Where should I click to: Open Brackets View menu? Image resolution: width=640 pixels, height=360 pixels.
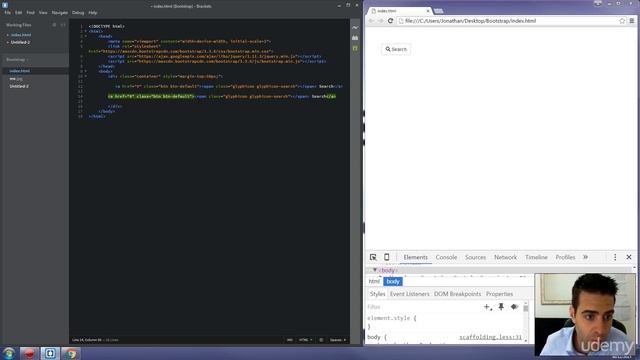click(43, 13)
